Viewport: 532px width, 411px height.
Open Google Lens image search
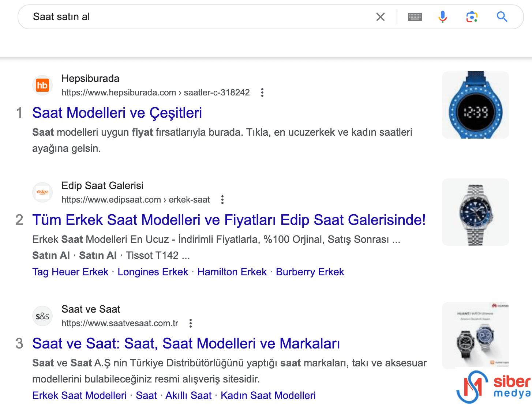472,17
